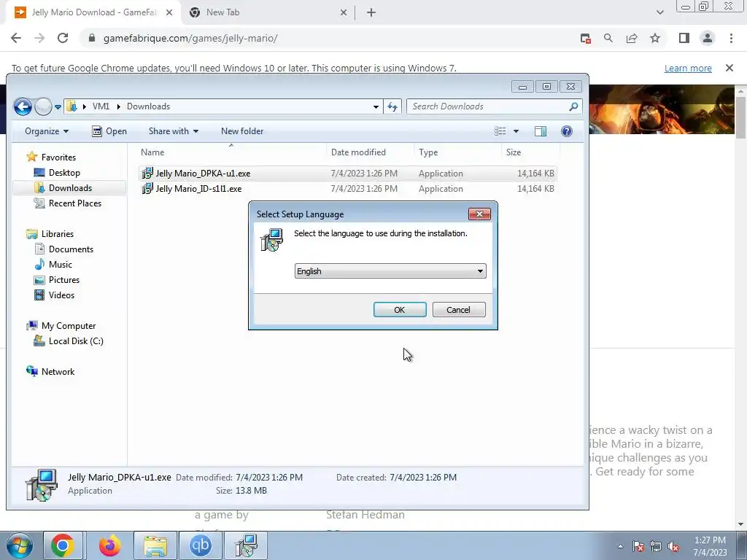This screenshot has width=747, height=560.
Task: Click the Chrome address bar URL
Action: pos(190,38)
